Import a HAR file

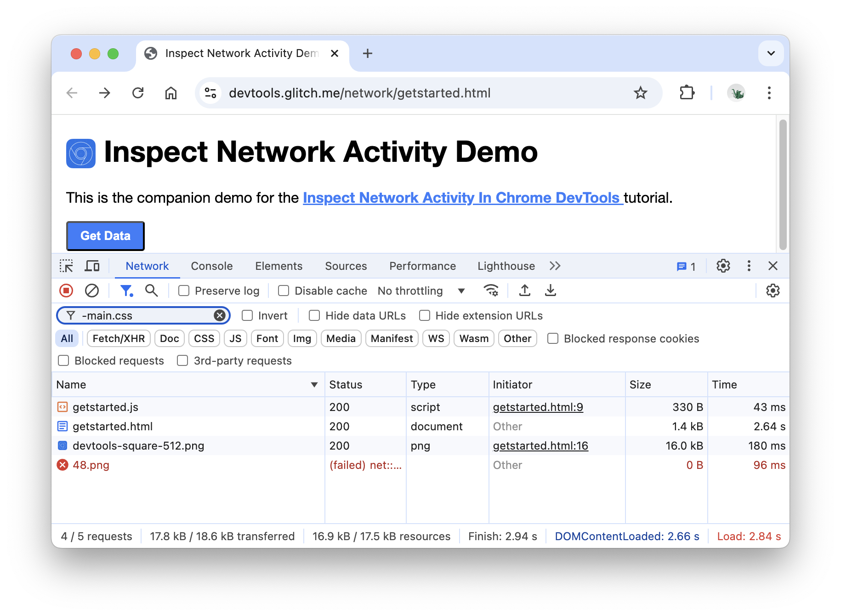[x=524, y=290]
